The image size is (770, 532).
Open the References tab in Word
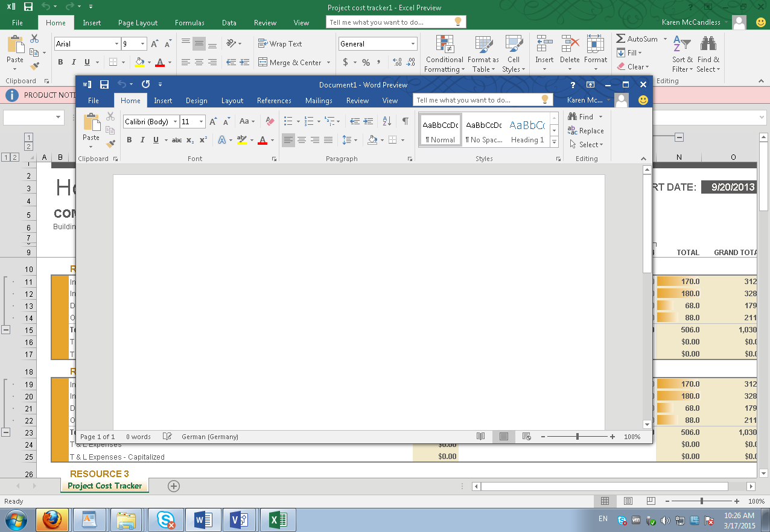click(274, 101)
